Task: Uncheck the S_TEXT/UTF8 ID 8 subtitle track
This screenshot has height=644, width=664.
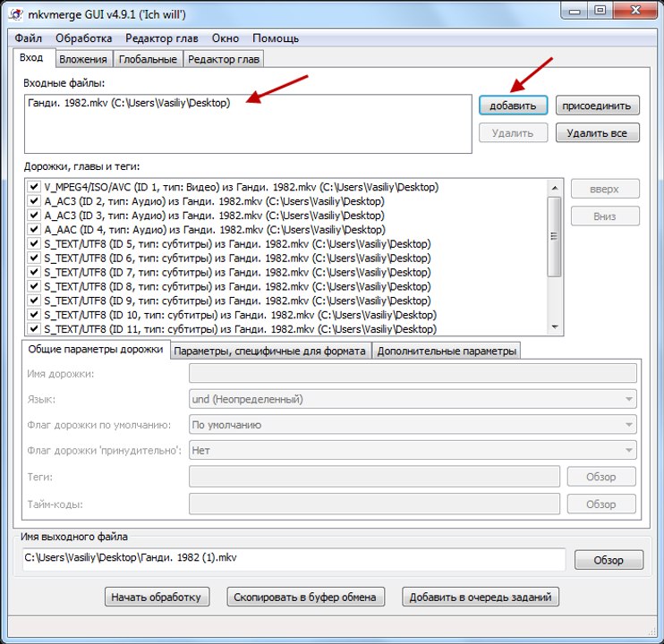Action: (x=34, y=286)
